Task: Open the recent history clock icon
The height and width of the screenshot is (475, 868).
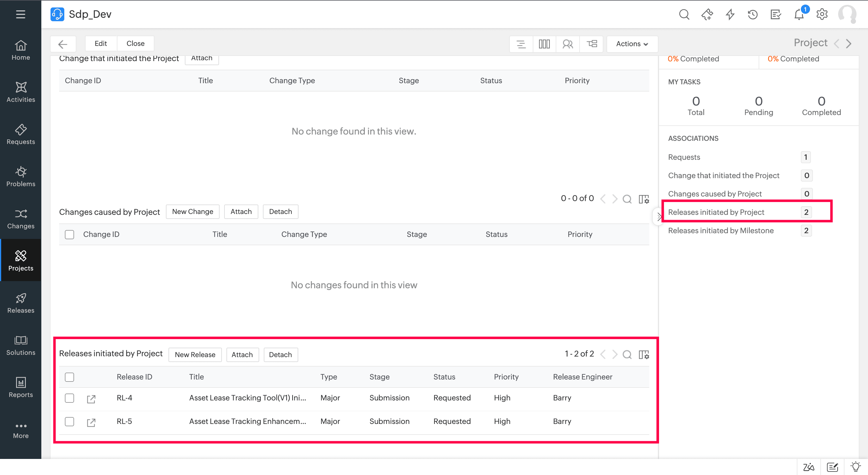Action: tap(752, 14)
